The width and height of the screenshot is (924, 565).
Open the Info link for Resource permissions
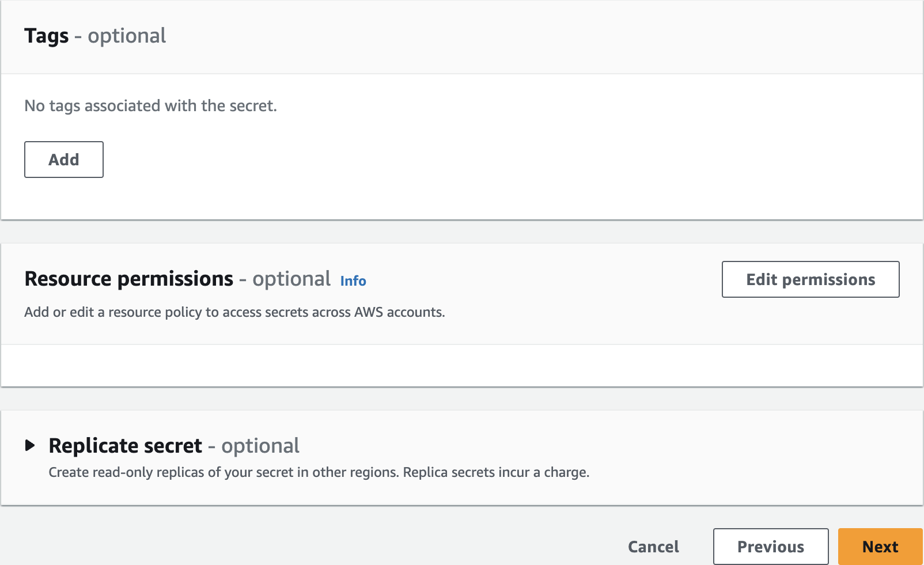[353, 280]
